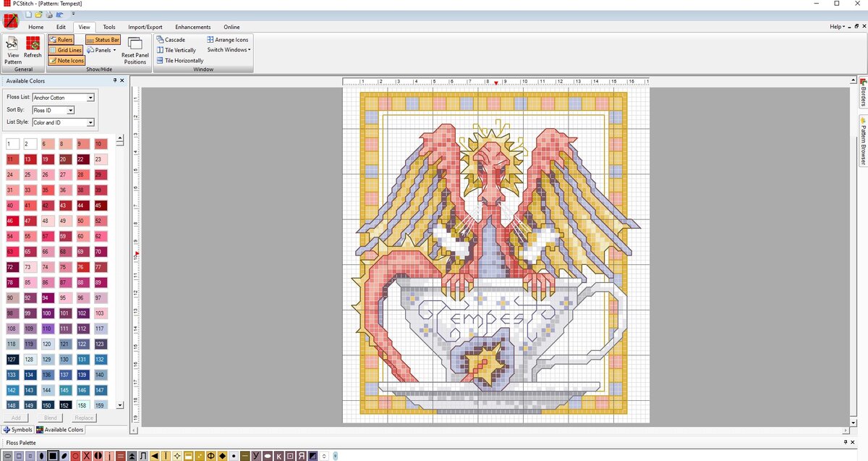Toggle auto-hide pin on Floss Palette panel

(x=846, y=442)
